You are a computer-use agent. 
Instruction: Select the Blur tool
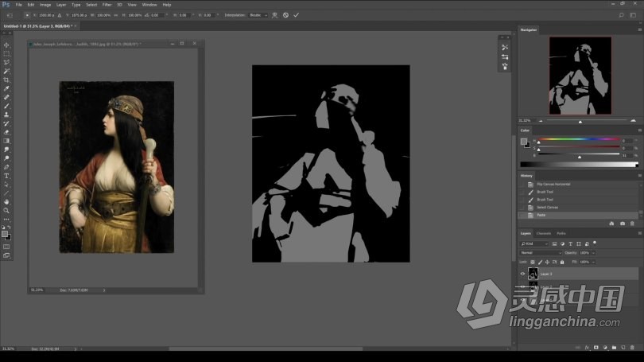coord(6,150)
